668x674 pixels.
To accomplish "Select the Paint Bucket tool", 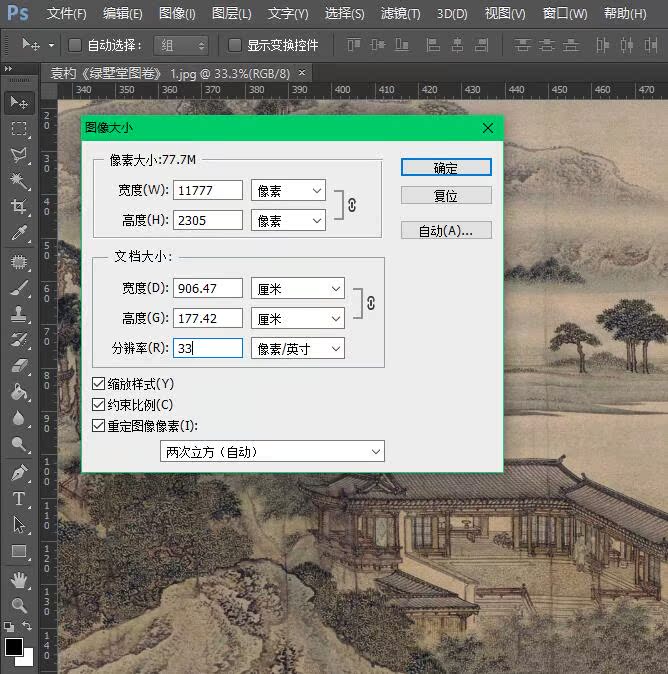I will click(19, 392).
